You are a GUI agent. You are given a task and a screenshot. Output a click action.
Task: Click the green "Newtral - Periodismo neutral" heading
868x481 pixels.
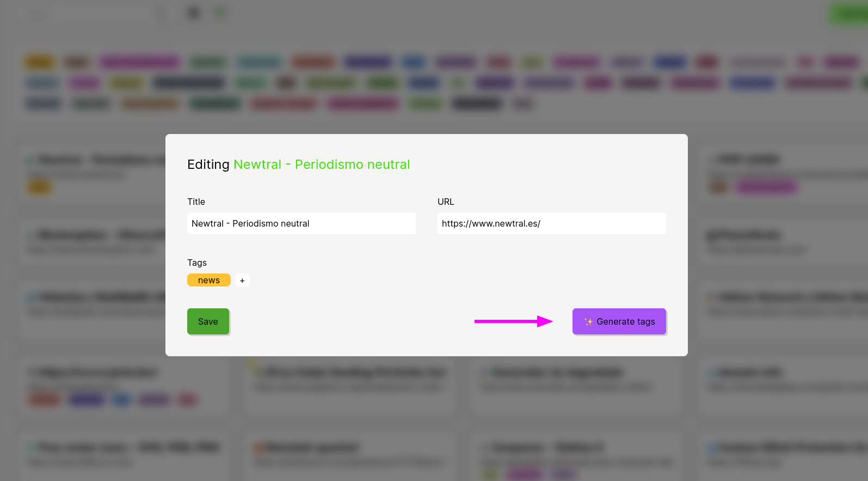pos(322,165)
